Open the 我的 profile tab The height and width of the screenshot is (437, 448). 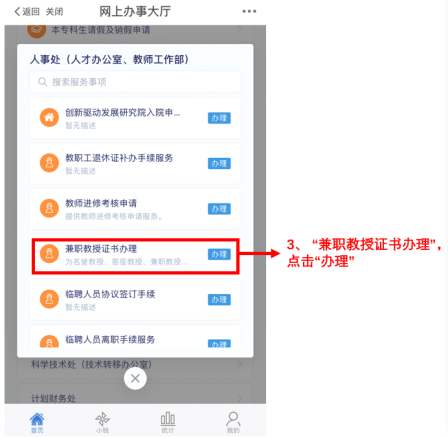pos(233,422)
